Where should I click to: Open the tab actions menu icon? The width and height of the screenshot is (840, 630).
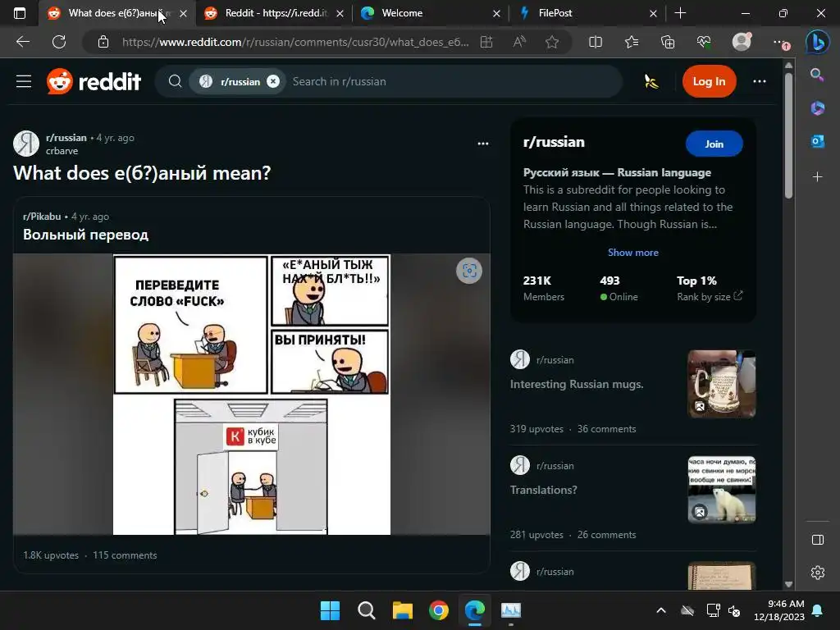[x=20, y=13]
